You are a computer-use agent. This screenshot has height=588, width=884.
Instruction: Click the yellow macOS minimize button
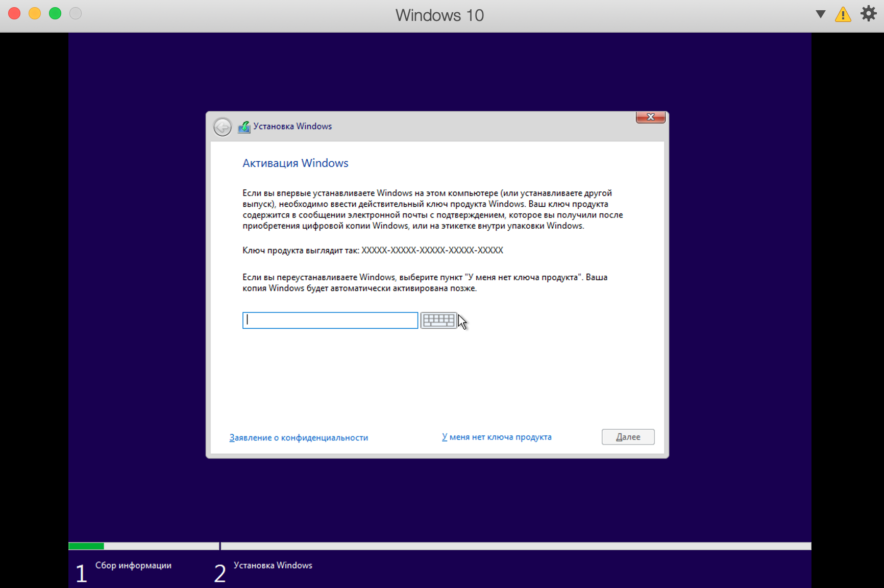pyautogui.click(x=35, y=14)
